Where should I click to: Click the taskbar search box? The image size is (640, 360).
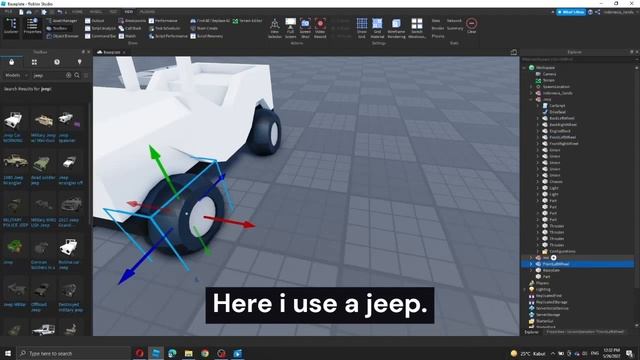(73, 353)
